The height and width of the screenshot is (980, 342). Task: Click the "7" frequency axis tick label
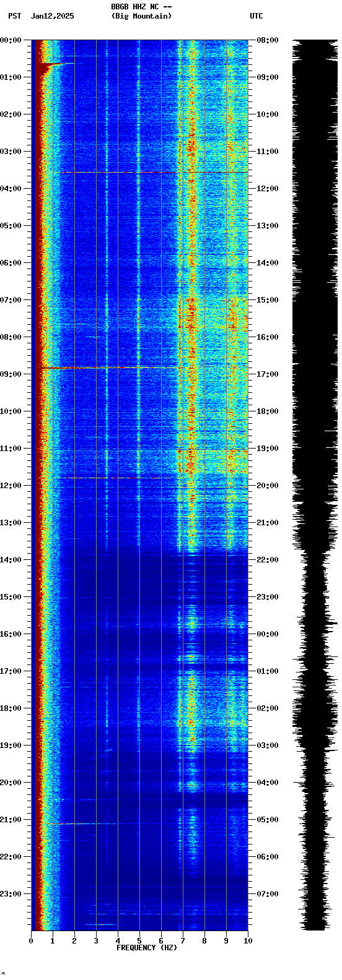pos(183,941)
